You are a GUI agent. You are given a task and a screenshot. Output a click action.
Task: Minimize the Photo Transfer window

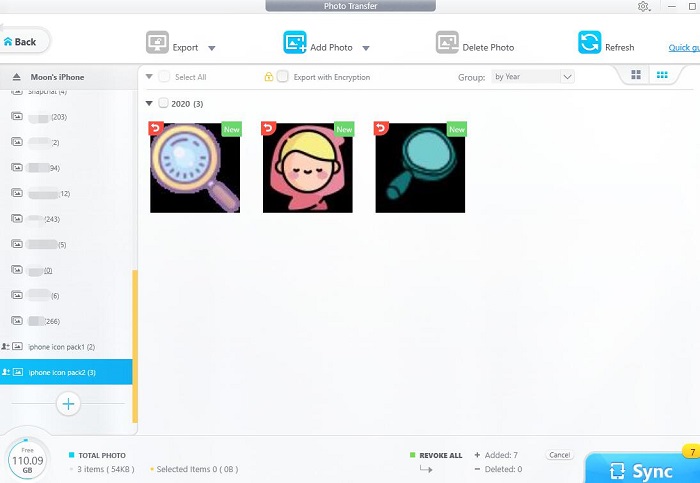pyautogui.click(x=671, y=6)
